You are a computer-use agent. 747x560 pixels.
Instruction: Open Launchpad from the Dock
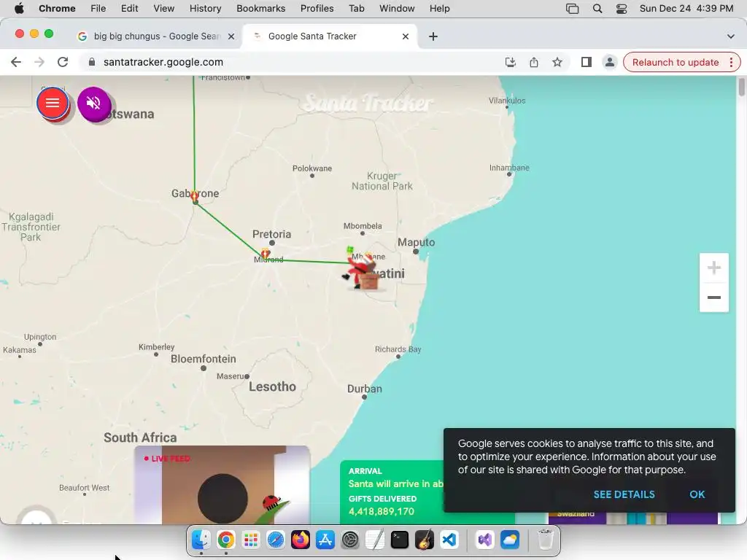251,540
